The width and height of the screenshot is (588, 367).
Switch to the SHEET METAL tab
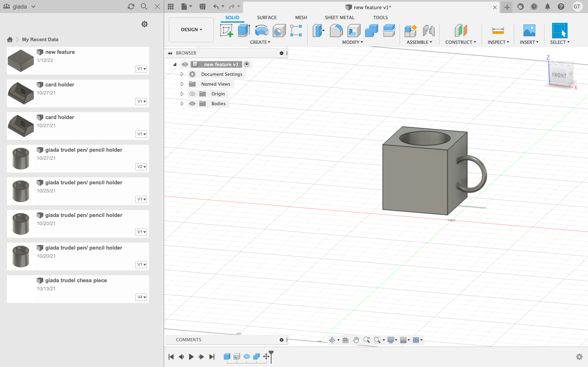point(340,17)
